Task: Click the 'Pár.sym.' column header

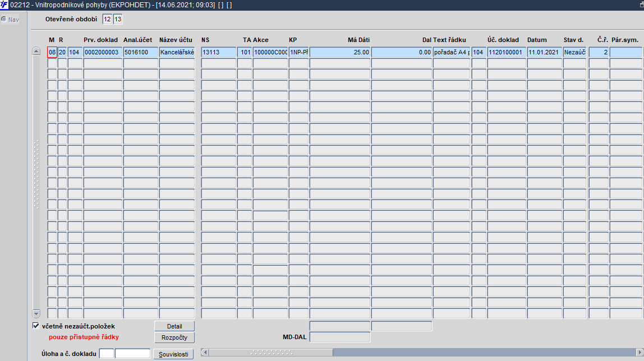Action: click(x=625, y=40)
